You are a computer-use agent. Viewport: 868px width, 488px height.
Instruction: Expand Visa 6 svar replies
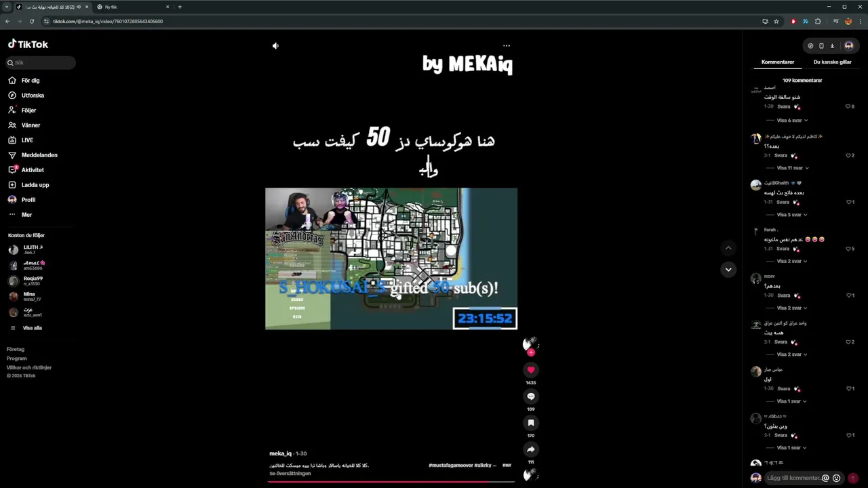pyautogui.click(x=792, y=121)
